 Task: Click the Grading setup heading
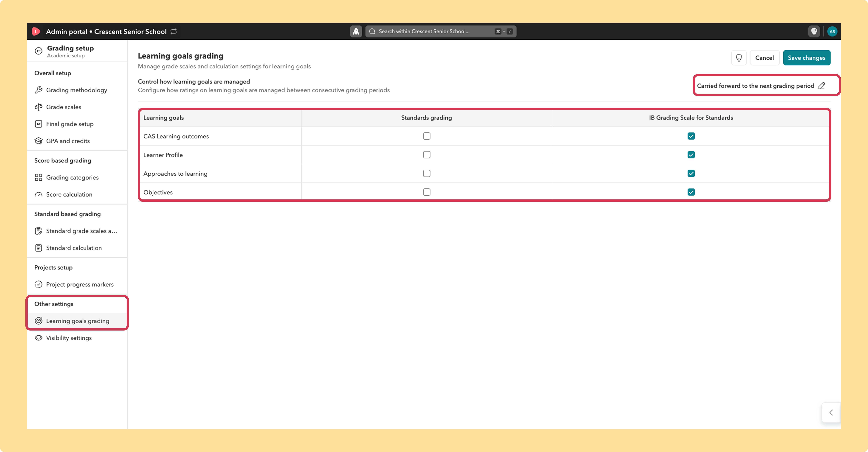coord(70,48)
